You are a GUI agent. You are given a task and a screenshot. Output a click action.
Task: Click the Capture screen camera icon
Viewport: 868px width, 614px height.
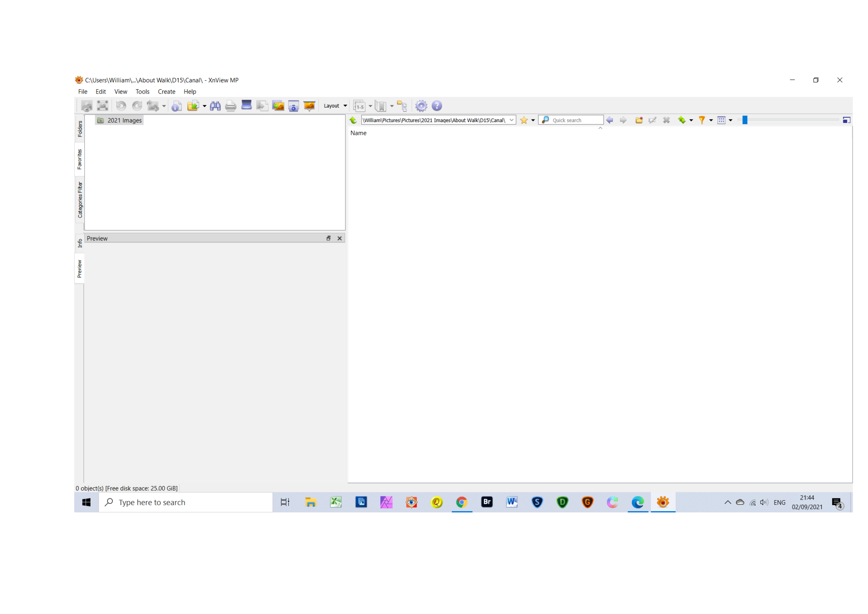coord(294,106)
